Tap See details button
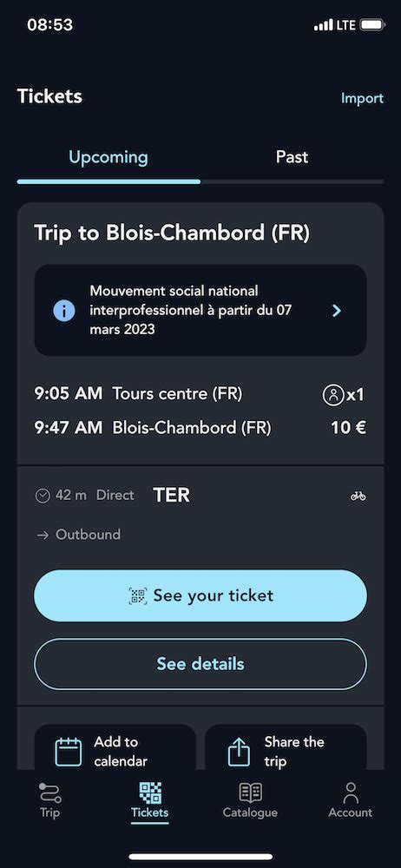Image resolution: width=401 pixels, height=868 pixels. point(200,664)
